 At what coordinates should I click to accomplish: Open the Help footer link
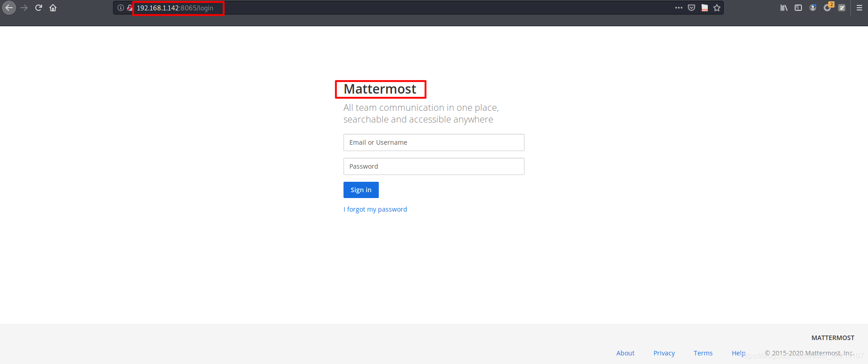tap(739, 353)
